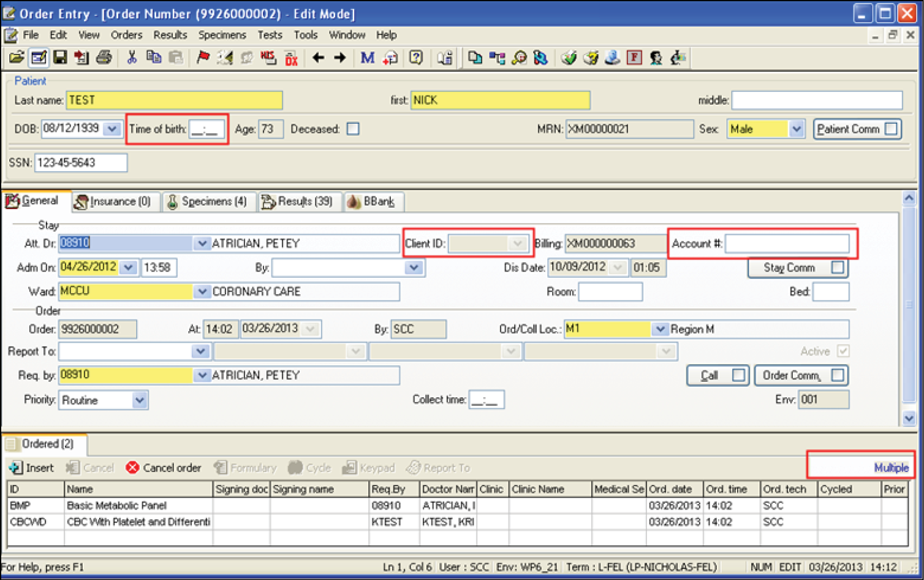The width and height of the screenshot is (924, 580).
Task: Open the Ward dropdown arrow
Action: coord(202,292)
